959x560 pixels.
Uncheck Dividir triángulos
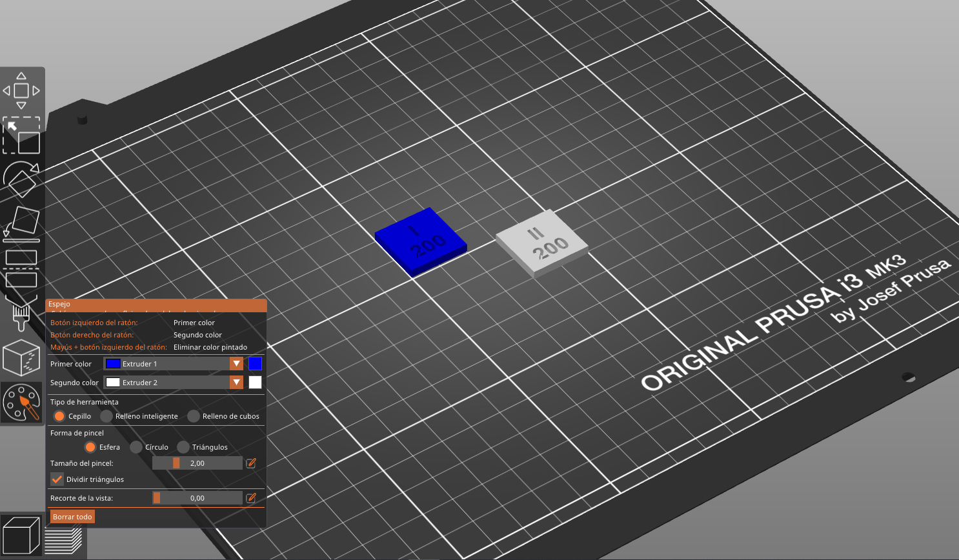(57, 479)
